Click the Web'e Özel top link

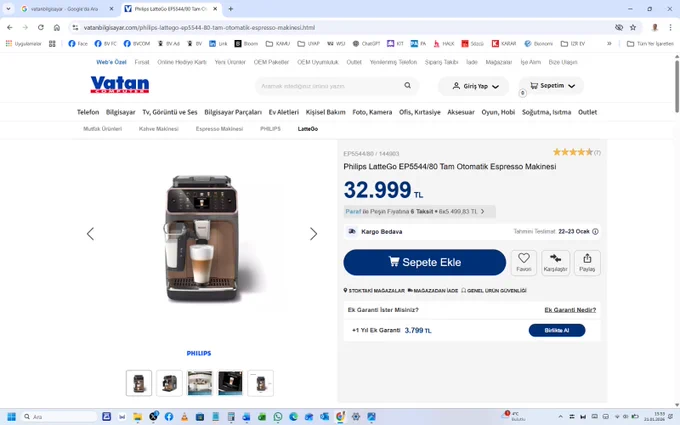111,62
